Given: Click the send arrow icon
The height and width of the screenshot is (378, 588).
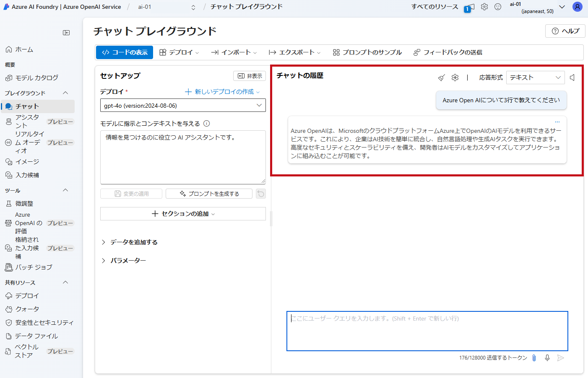Looking at the screenshot, I should (561, 358).
